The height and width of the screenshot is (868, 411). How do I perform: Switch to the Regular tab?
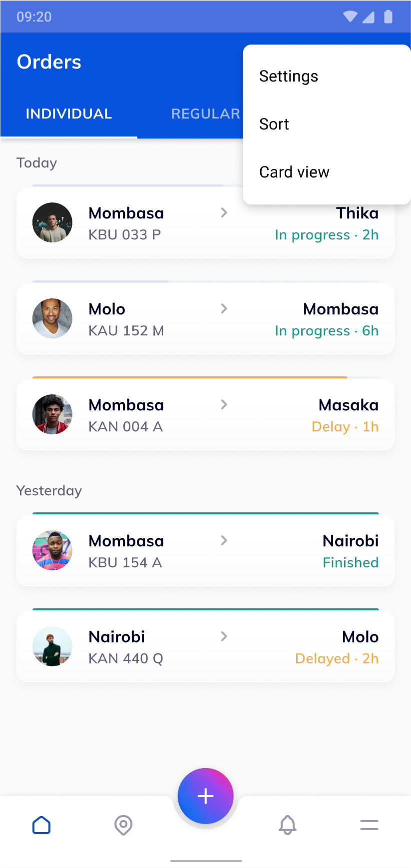pos(205,114)
